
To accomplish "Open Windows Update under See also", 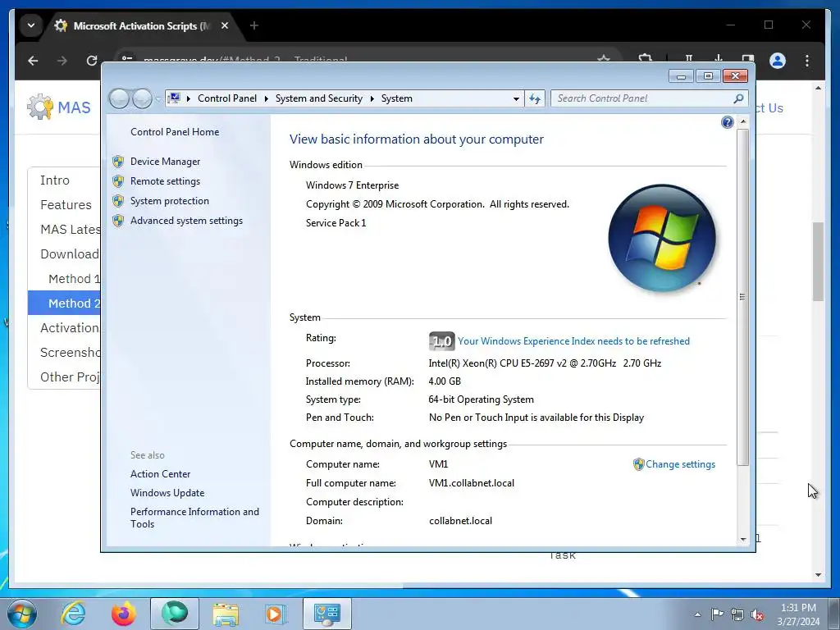I will [x=167, y=493].
